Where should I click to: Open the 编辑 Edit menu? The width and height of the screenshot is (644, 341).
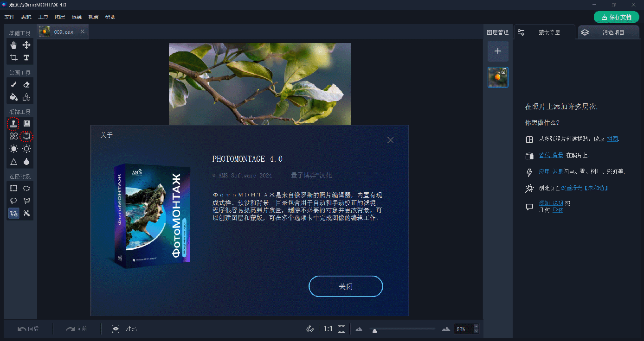tap(26, 17)
